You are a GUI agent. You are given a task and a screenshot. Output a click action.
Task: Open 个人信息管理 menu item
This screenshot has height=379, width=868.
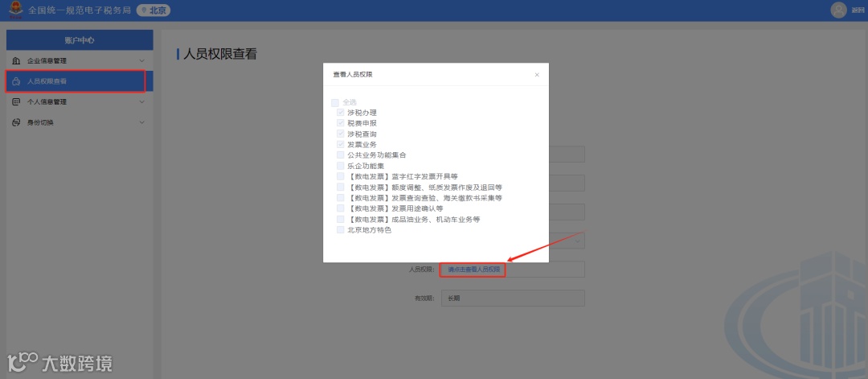[x=80, y=102]
